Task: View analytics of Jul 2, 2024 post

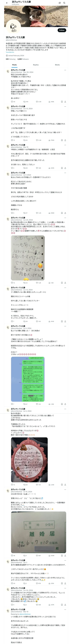Action: [x=50, y=404]
